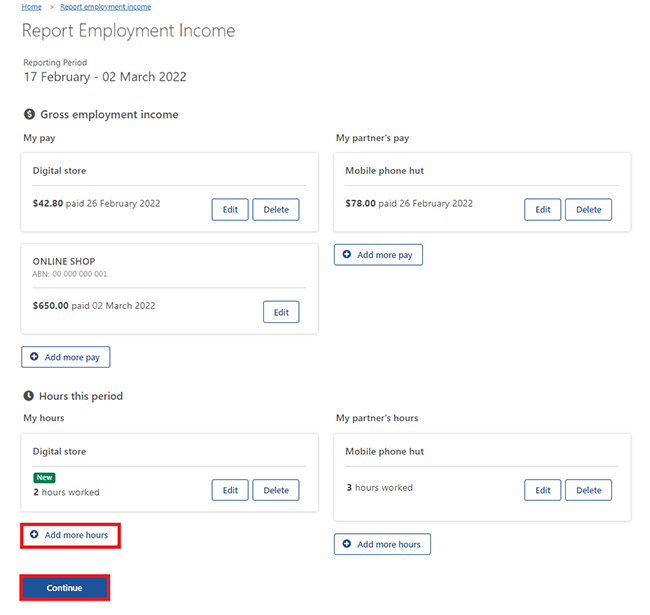Add more hours under My hours

coord(70,535)
